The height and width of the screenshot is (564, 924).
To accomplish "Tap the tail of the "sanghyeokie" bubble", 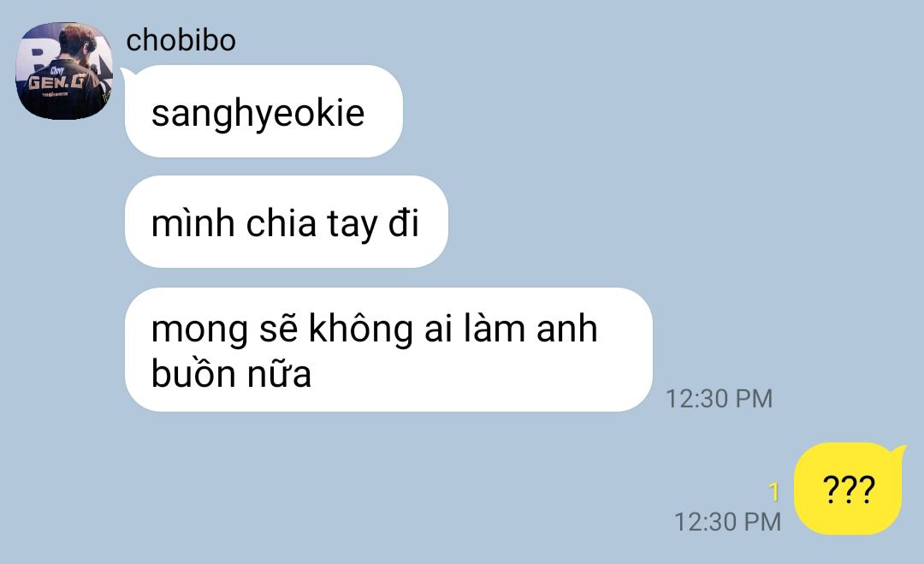I will pyautogui.click(x=126, y=74).
